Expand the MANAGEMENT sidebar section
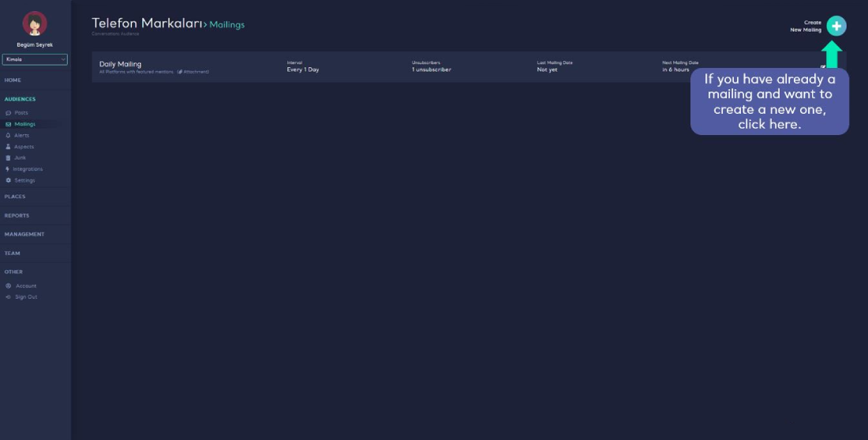This screenshot has height=440, width=868. click(x=24, y=235)
